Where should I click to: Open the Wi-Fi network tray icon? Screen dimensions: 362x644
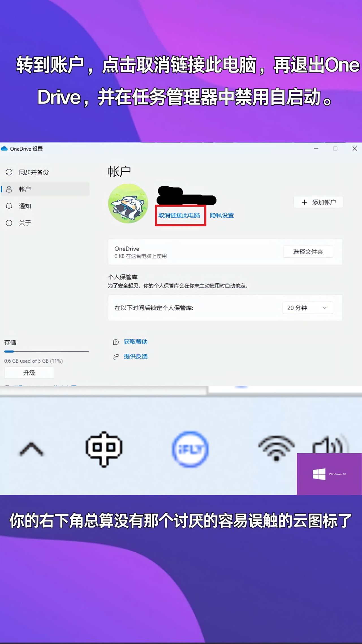click(x=276, y=448)
